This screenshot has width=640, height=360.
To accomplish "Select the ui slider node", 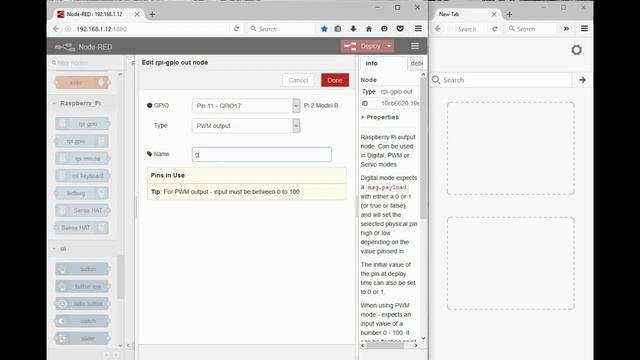I will (x=82, y=338).
